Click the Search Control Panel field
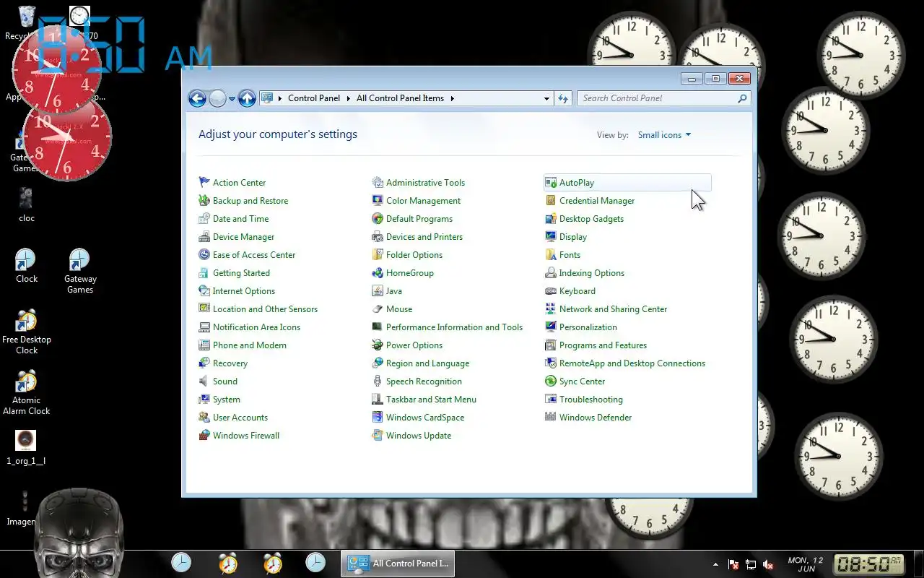The width and height of the screenshot is (924, 578). 663,98
